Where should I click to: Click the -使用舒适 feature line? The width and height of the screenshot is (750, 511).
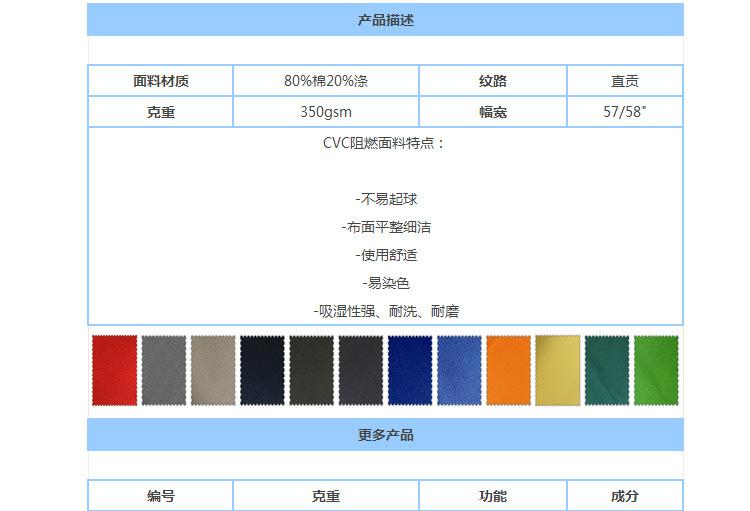(x=386, y=255)
